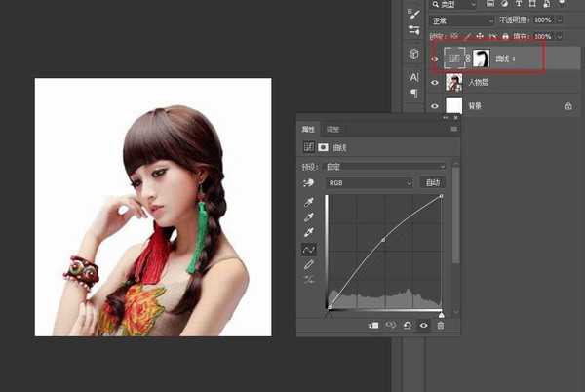585x392 pixels.
Task: Hide the 背景 layer with eye icon
Action: pos(435,105)
